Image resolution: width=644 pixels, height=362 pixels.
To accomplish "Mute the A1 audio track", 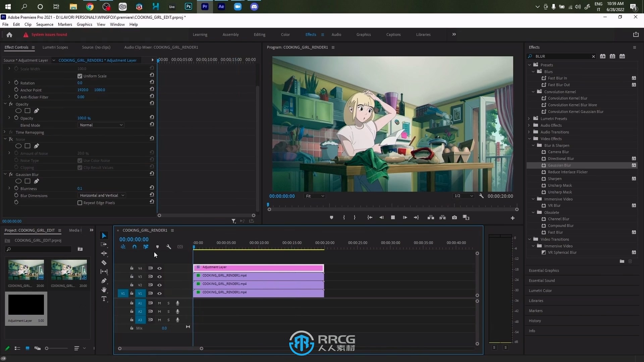I will pyautogui.click(x=159, y=303).
